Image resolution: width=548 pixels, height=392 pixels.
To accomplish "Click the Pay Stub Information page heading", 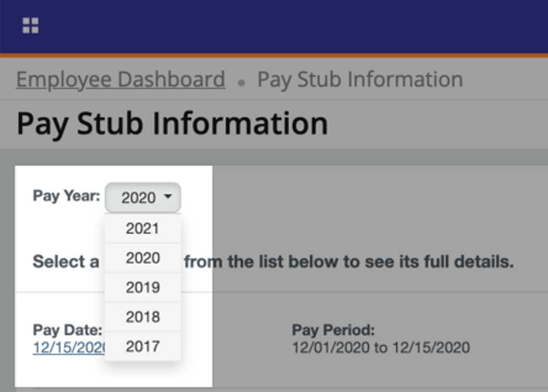I will [x=173, y=123].
